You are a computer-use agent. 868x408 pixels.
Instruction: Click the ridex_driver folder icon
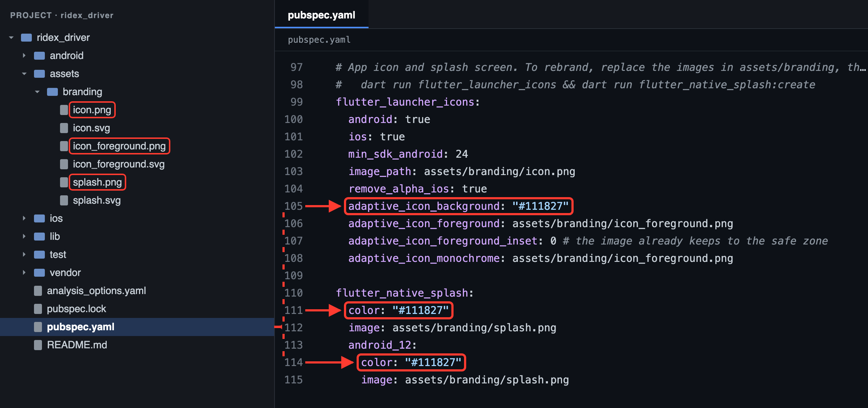26,38
